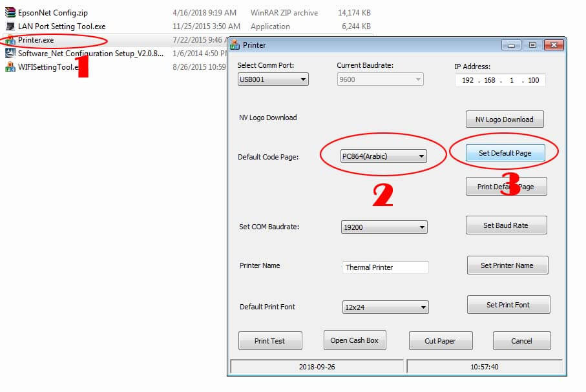
Task: Click the Printer dialog title bar icon
Action: 235,45
